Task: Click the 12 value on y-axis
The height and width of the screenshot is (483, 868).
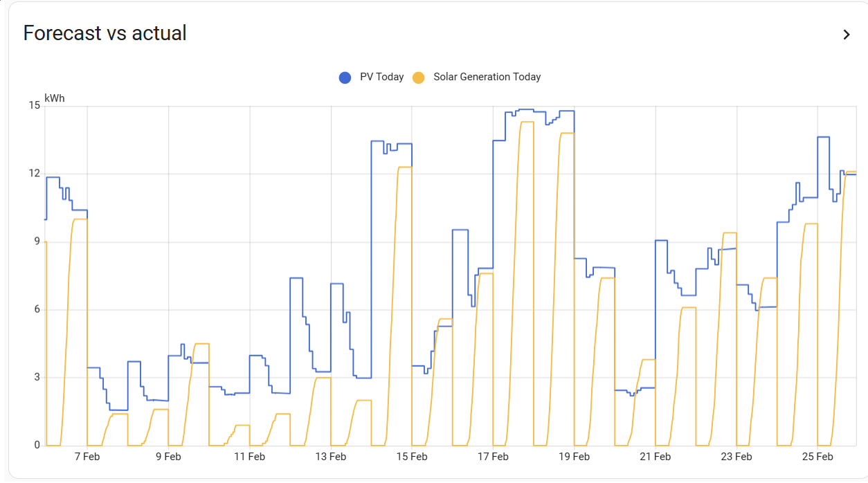Action: coord(34,174)
